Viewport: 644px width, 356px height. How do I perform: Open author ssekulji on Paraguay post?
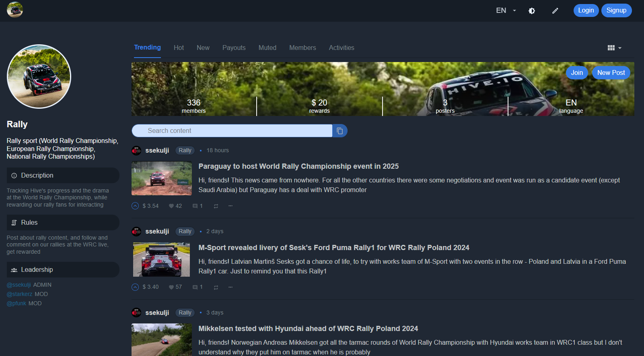[157, 150]
